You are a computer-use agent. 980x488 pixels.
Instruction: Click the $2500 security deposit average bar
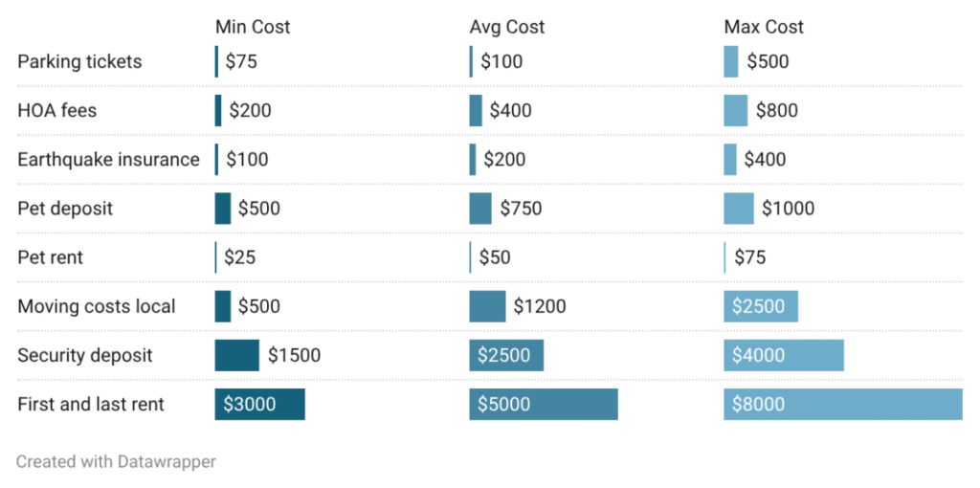[505, 355]
